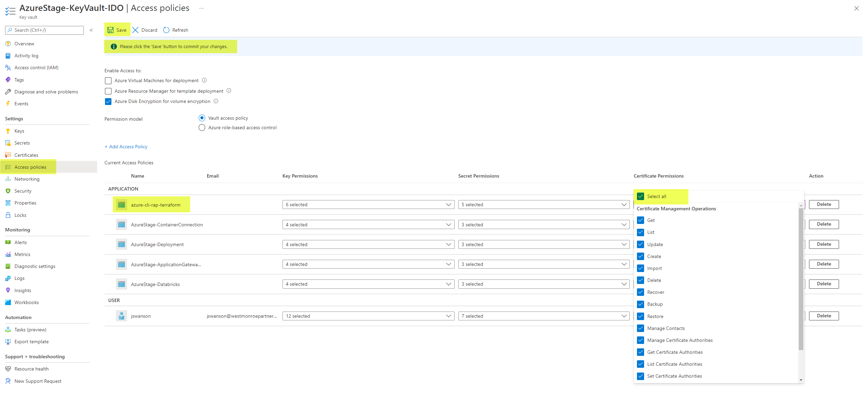Click the Workbooks icon
868x393 pixels.
pyautogui.click(x=8, y=302)
